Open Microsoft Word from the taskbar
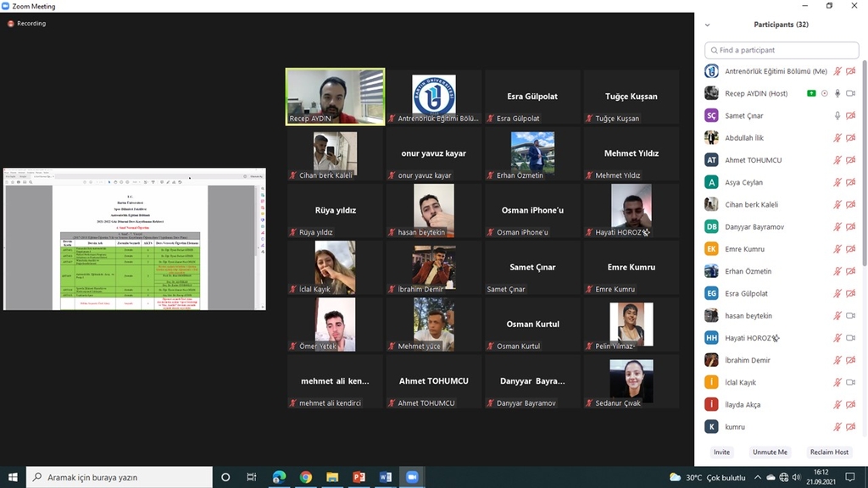The width and height of the screenshot is (868, 488). point(384,477)
